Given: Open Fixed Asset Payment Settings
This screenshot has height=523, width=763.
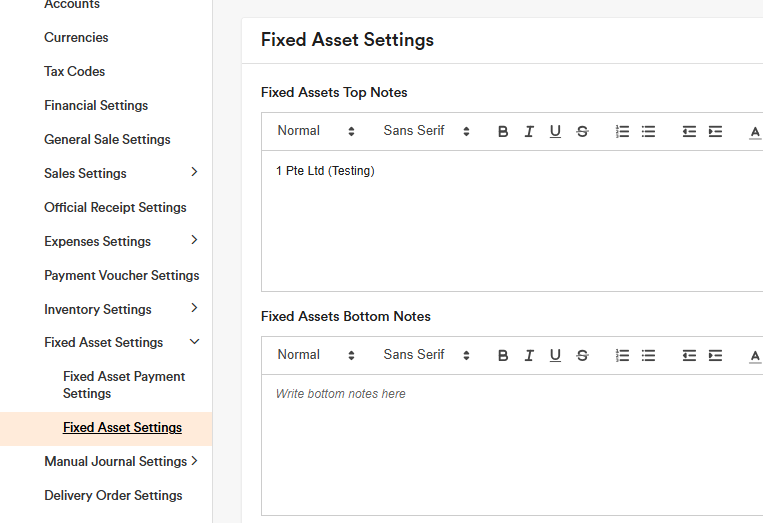Looking at the screenshot, I should pos(124,385).
